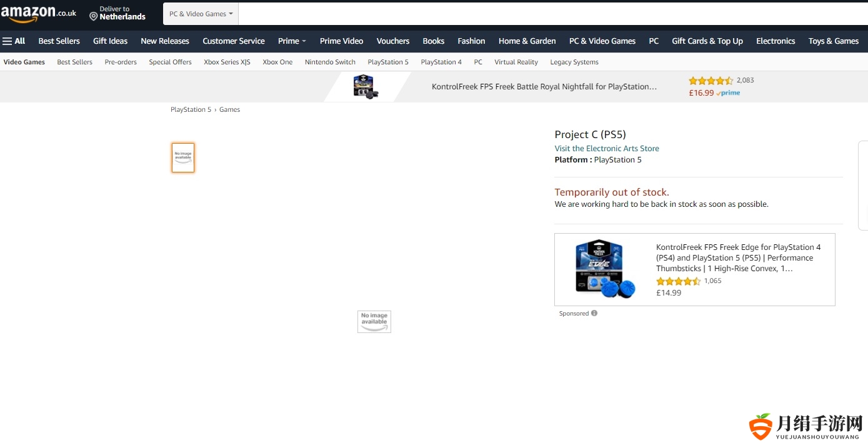Image resolution: width=868 pixels, height=443 pixels.
Task: Open the Games breadcrumb link
Action: [x=229, y=109]
